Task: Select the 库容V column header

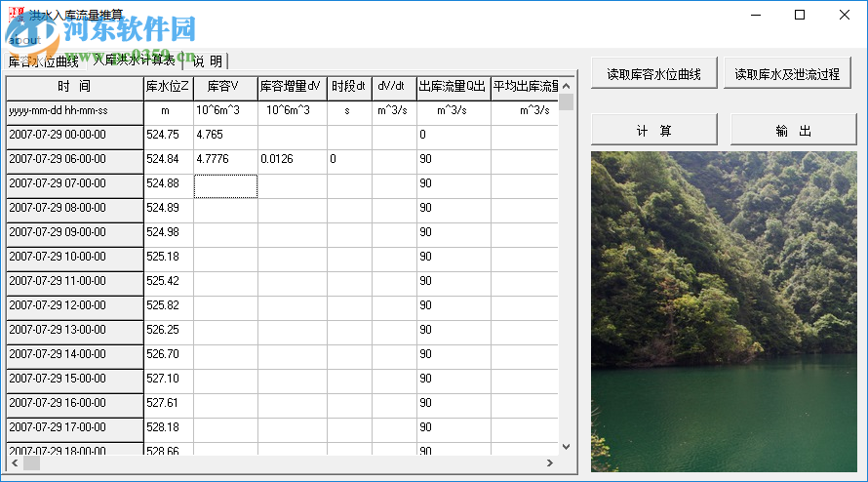Action: click(x=225, y=88)
